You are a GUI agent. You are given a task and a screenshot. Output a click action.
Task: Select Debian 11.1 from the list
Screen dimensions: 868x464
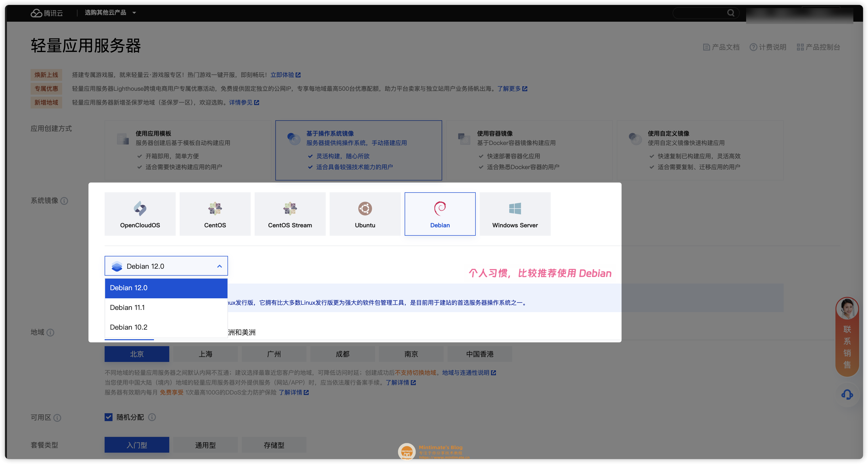pos(166,307)
